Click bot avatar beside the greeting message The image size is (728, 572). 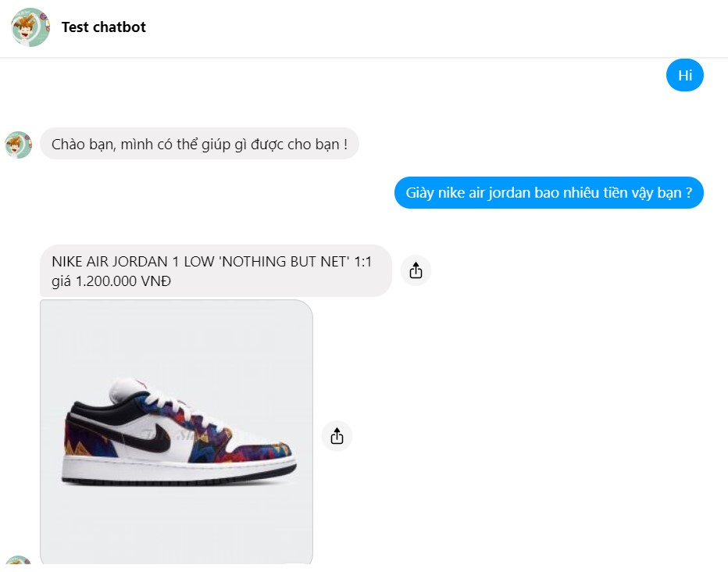pyautogui.click(x=18, y=145)
